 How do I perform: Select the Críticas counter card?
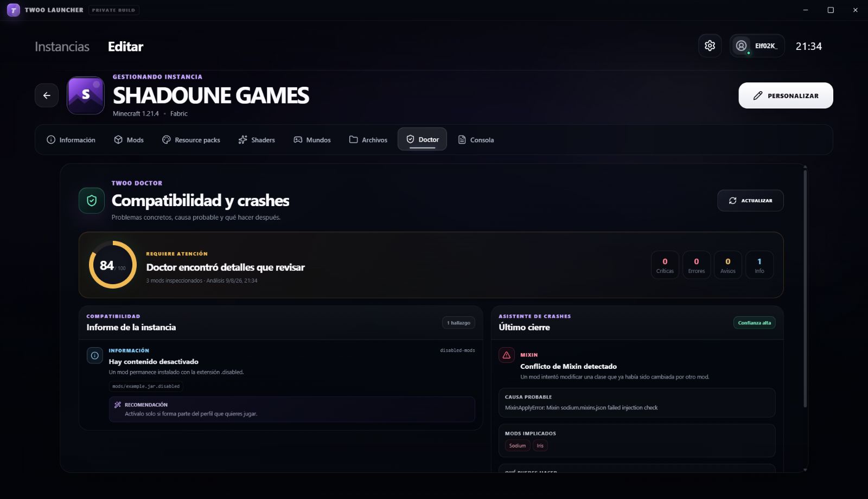click(665, 265)
